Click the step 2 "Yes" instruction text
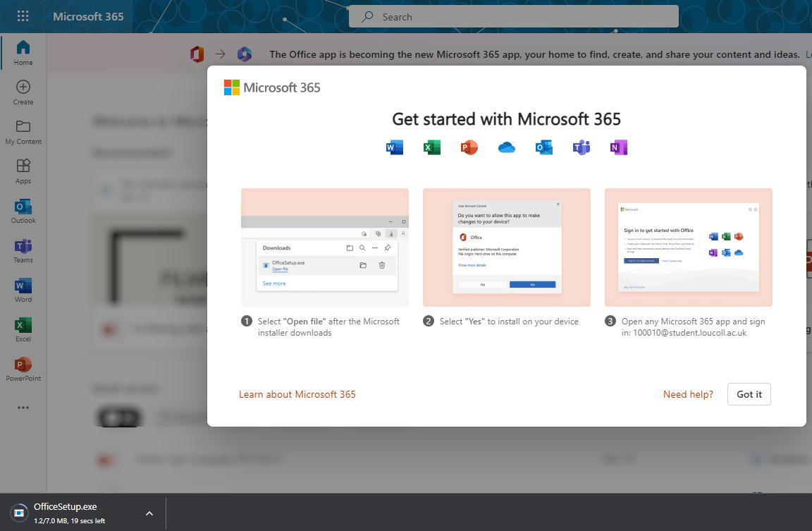The height and width of the screenshot is (531, 812). (x=508, y=321)
